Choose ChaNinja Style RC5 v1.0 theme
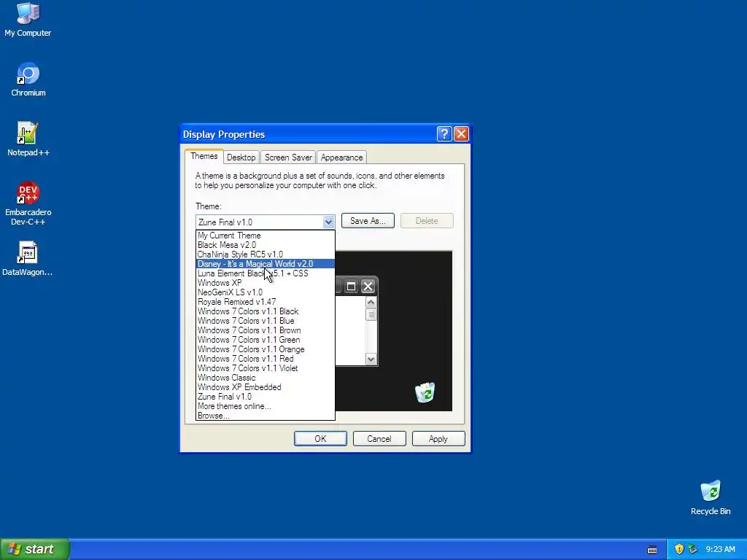Image resolution: width=747 pixels, height=560 pixels. tap(266, 254)
